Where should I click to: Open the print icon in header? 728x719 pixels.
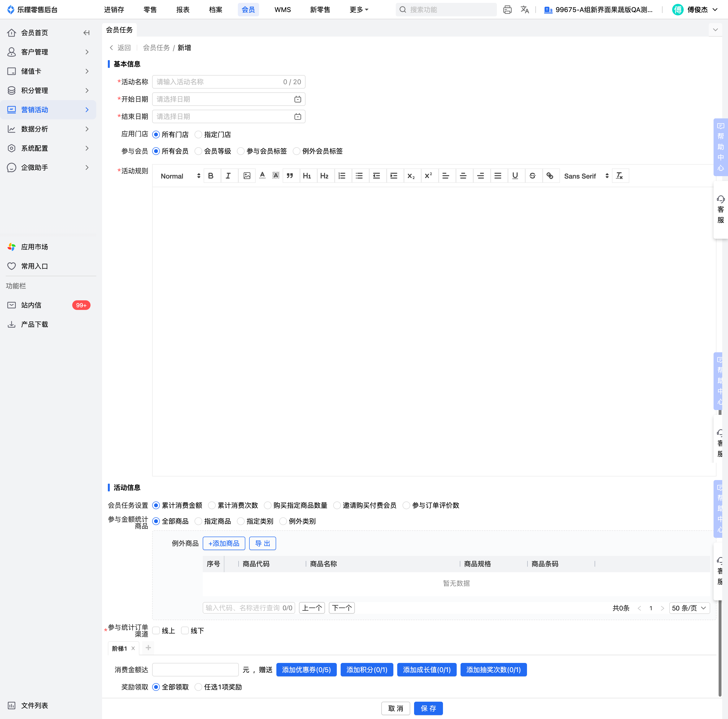[507, 10]
